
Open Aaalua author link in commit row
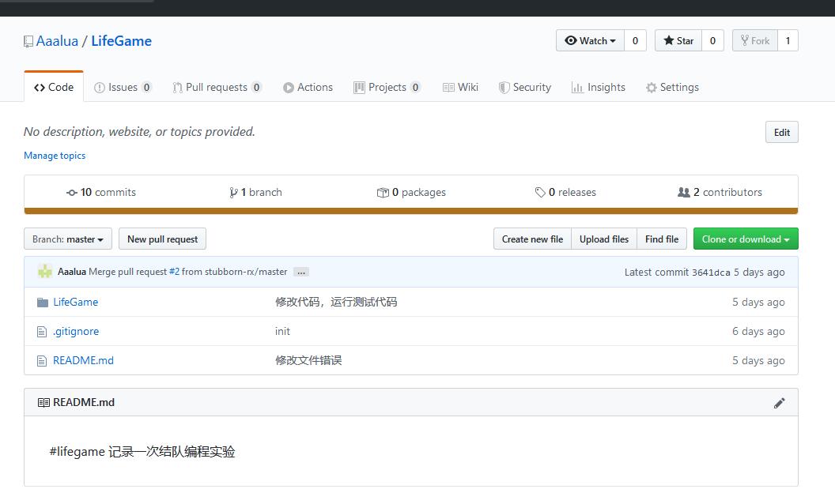(x=72, y=272)
